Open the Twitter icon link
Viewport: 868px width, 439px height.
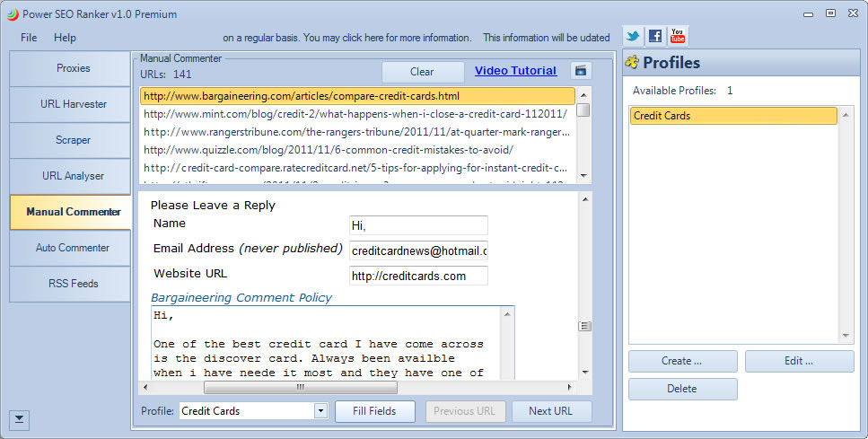pos(633,37)
